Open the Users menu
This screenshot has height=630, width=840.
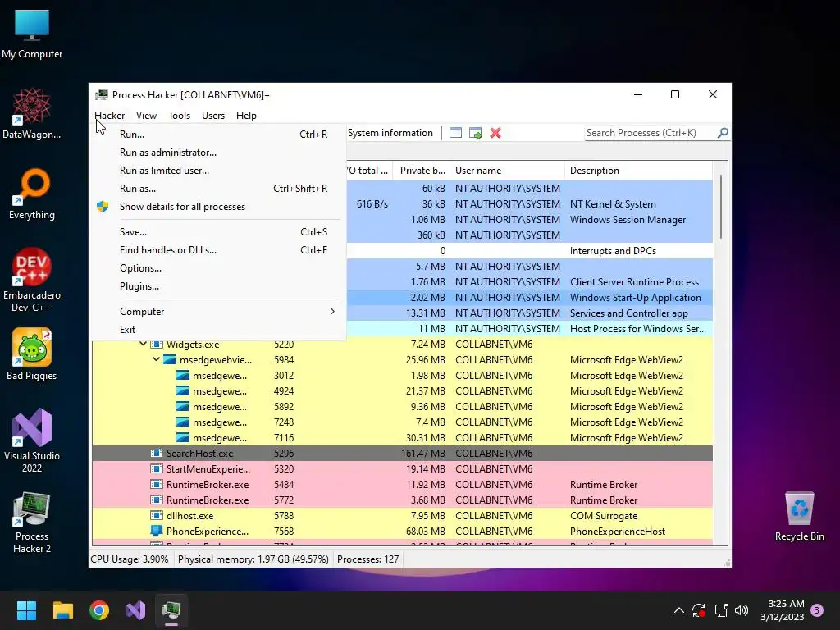pyautogui.click(x=213, y=116)
